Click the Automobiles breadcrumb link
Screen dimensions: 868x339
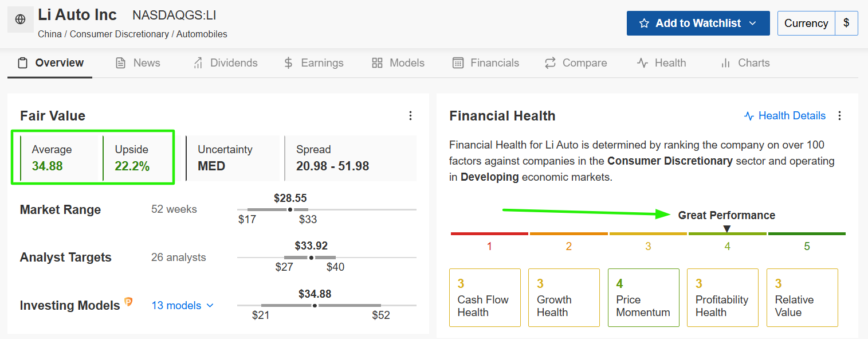click(202, 34)
